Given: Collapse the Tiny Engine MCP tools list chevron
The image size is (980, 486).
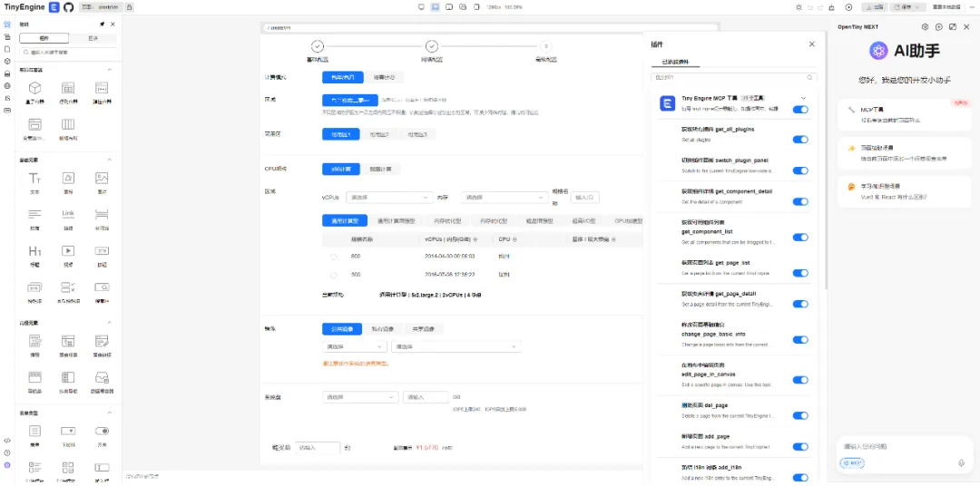Looking at the screenshot, I should click(804, 98).
